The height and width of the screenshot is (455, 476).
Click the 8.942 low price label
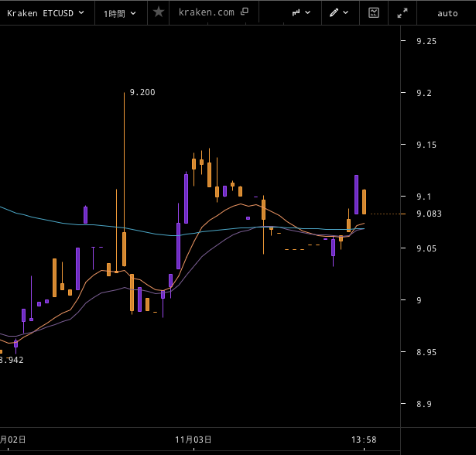point(12,360)
